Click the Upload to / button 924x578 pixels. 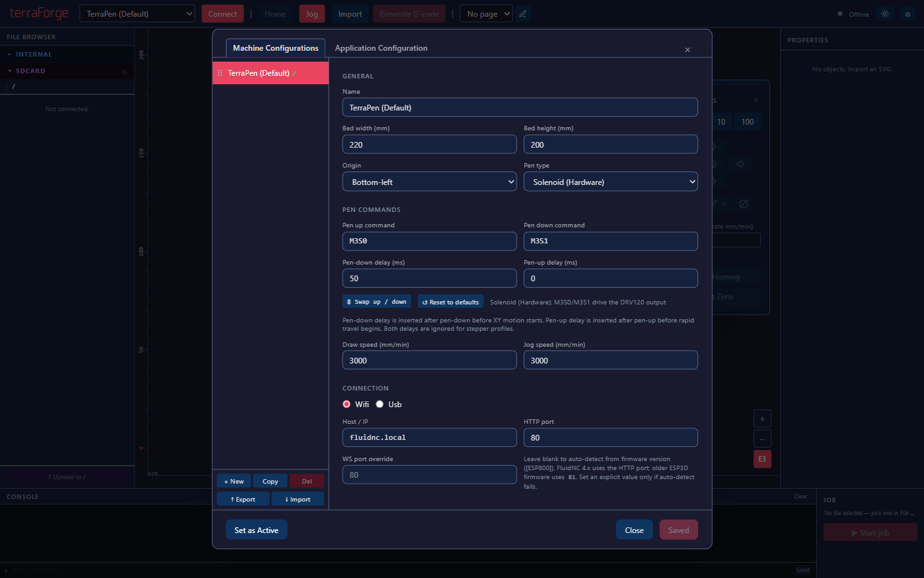click(x=67, y=477)
